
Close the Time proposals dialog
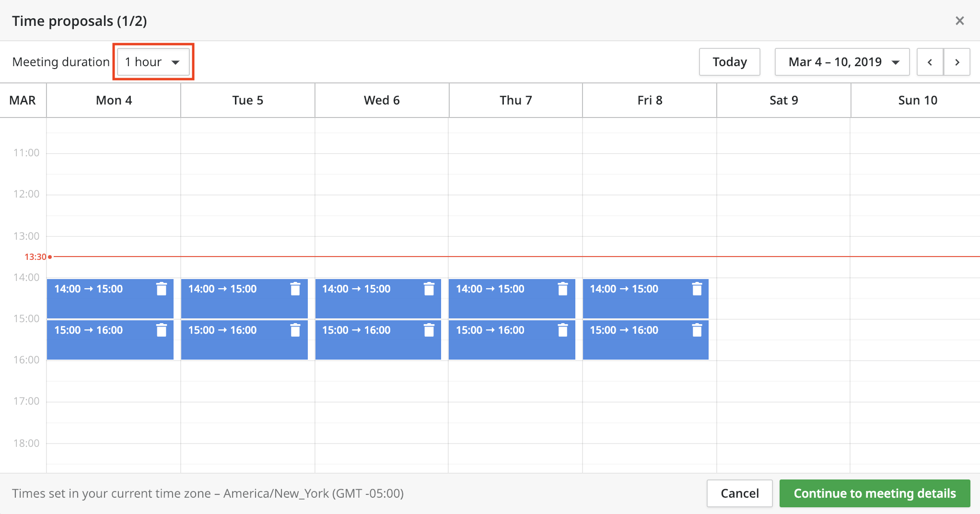click(959, 21)
